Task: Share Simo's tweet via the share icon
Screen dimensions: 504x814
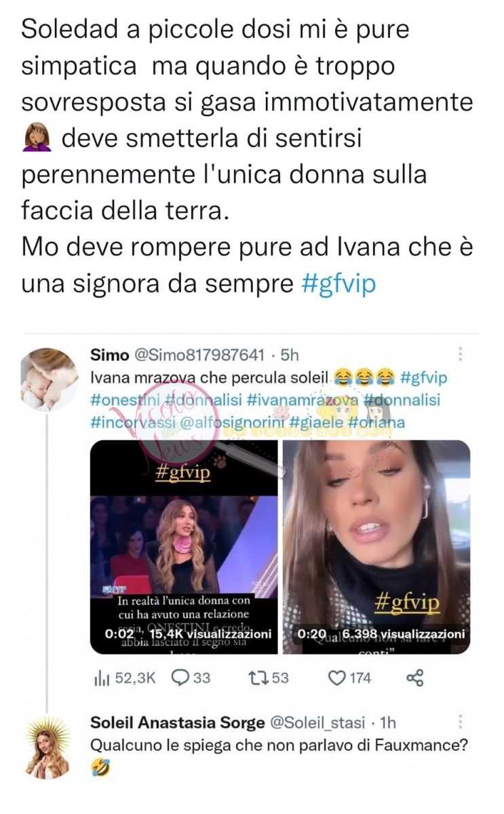Action: point(414,677)
